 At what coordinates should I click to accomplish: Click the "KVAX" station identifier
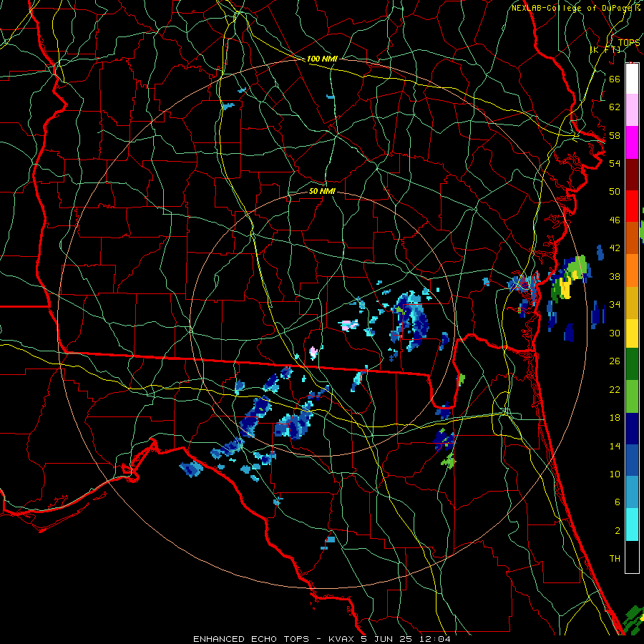(x=342, y=639)
